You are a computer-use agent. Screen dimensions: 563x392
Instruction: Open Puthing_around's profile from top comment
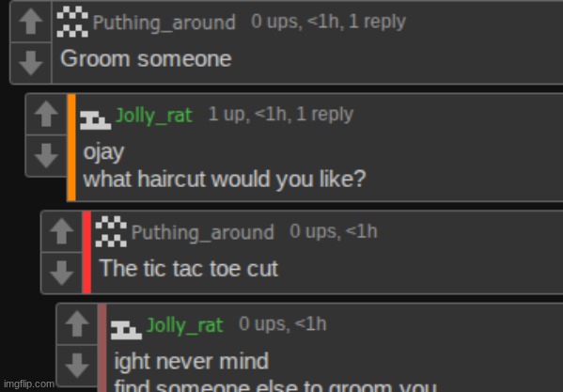[x=164, y=23]
